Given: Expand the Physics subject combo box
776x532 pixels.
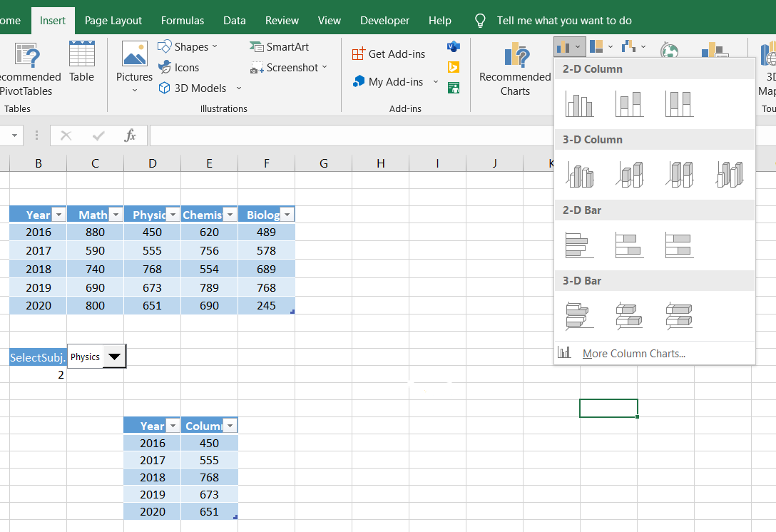Looking at the screenshot, I should click(x=114, y=357).
